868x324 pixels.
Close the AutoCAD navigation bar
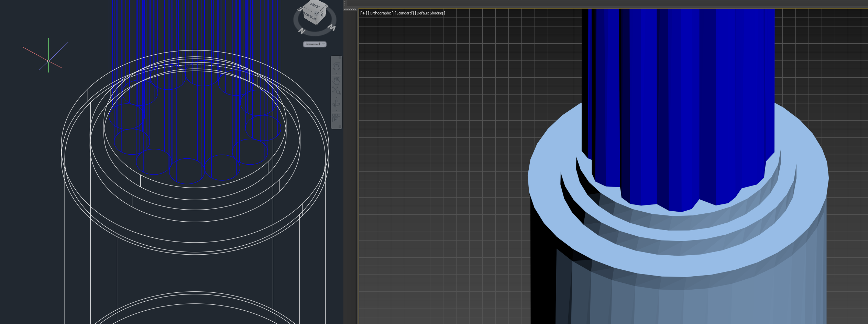340,58
